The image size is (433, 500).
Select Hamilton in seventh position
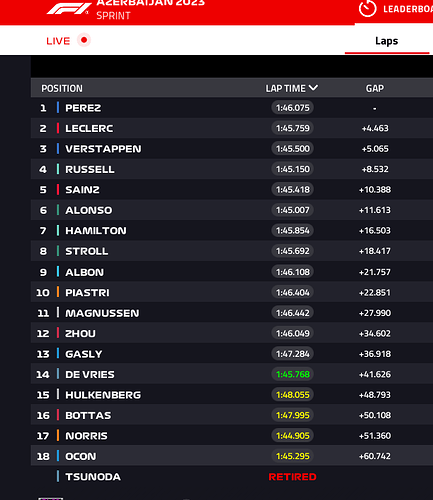click(x=232, y=231)
